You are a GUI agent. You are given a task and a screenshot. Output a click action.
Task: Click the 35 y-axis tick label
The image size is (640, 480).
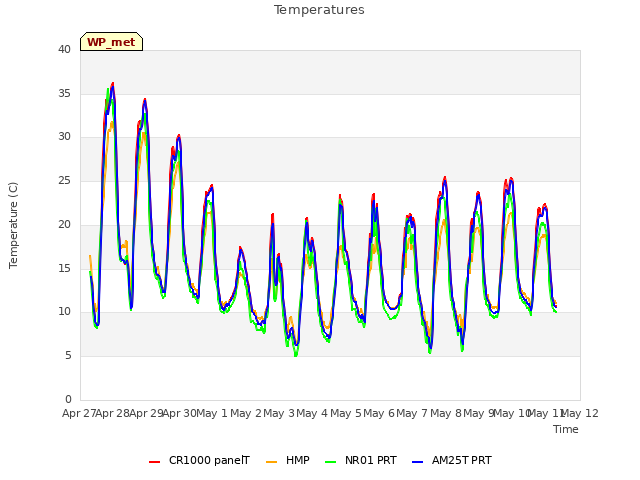pos(64,93)
